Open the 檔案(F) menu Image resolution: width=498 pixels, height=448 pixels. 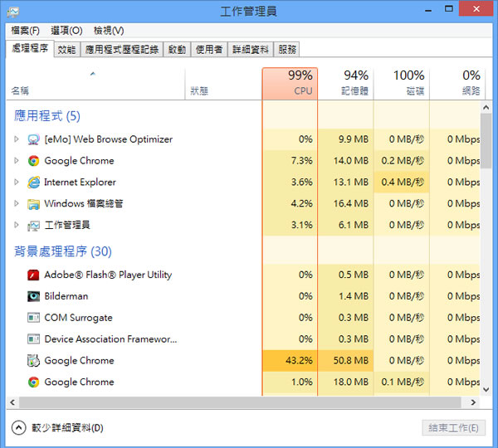26,31
